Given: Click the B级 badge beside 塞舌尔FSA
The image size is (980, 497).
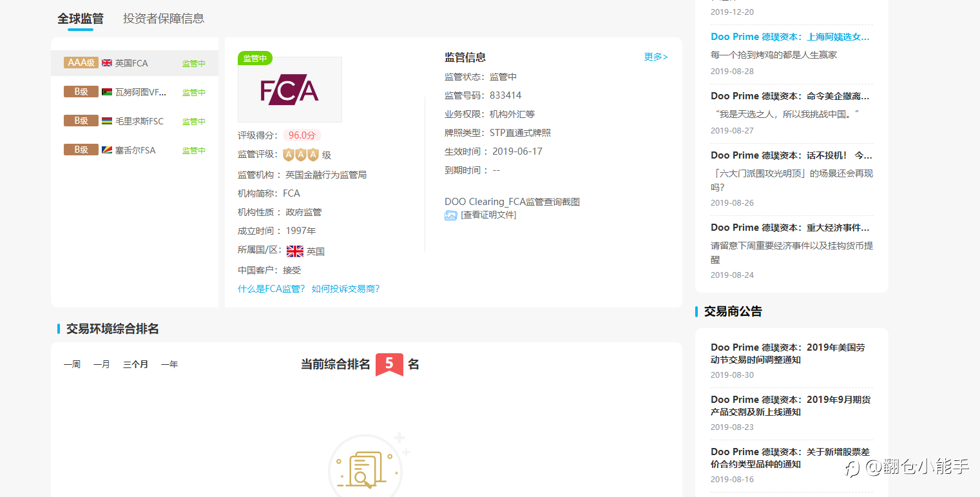Looking at the screenshot, I should tap(81, 150).
